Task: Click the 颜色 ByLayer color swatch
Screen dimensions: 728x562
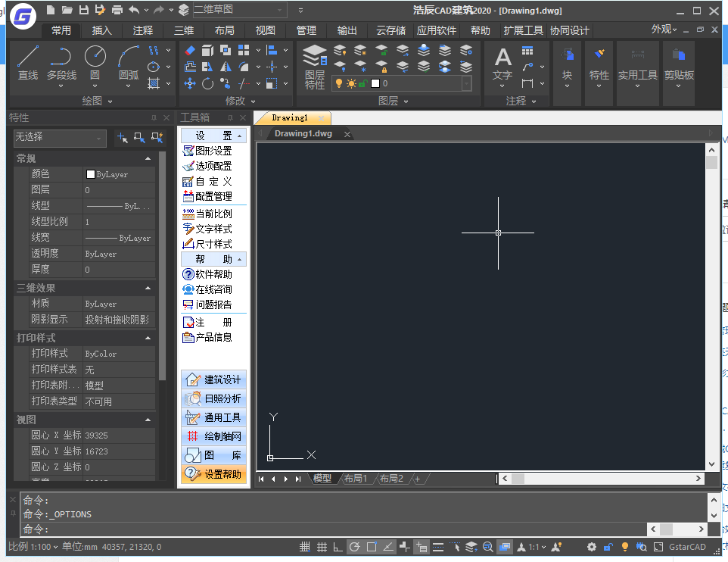Action: tap(91, 174)
